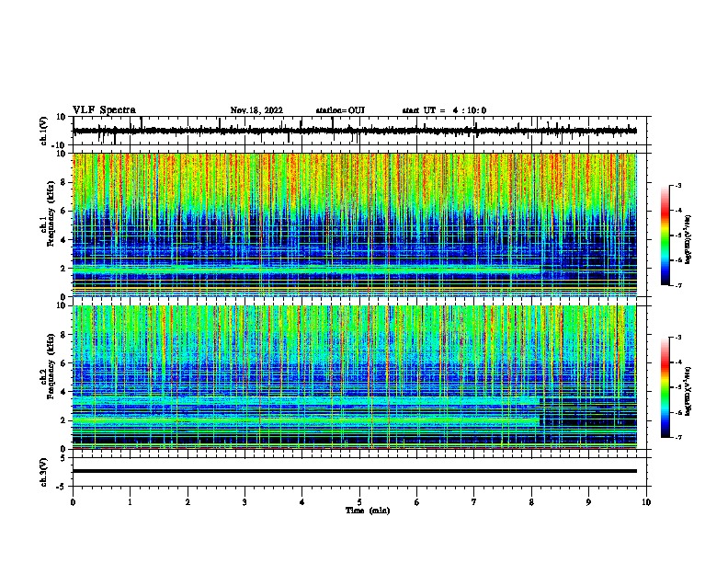Image resolution: width=728 pixels, height=563 pixels.
Task: Click the "ch.3(V)" axis label
Action: coord(44,473)
